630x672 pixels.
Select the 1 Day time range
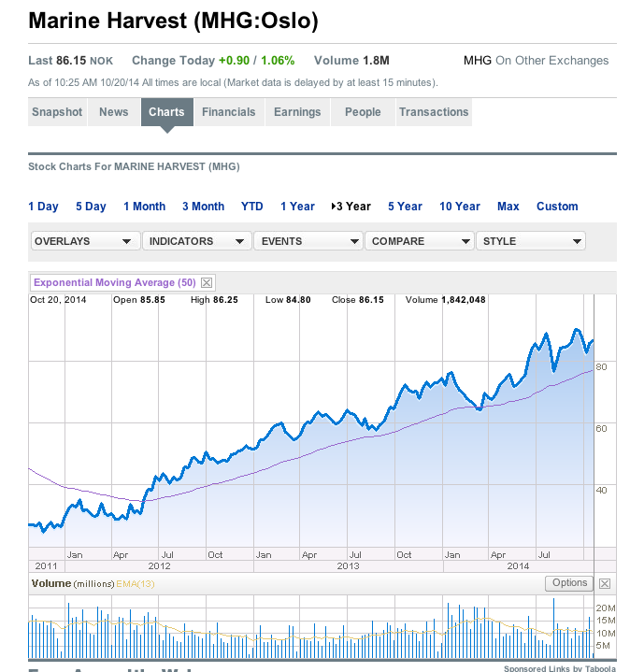click(43, 207)
